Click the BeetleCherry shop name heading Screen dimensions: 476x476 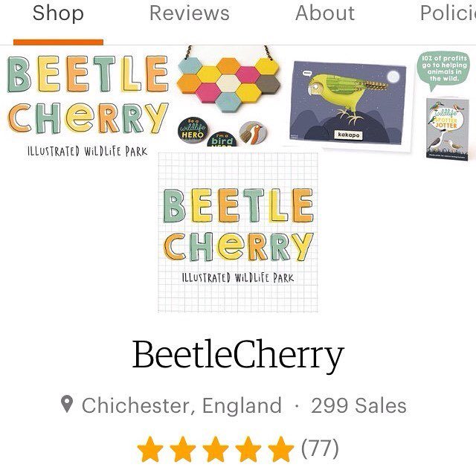pos(238,355)
